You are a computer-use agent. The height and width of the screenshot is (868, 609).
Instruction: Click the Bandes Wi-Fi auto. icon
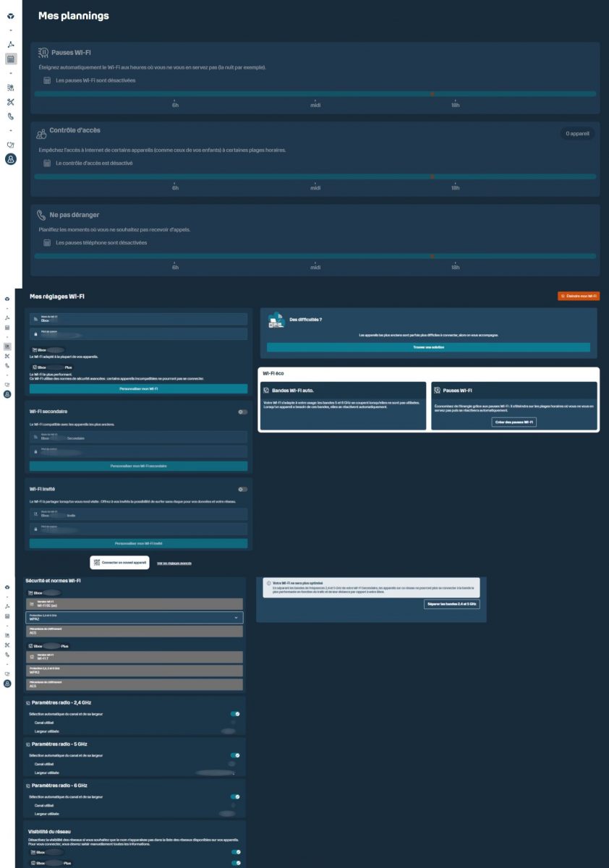pyautogui.click(x=266, y=391)
